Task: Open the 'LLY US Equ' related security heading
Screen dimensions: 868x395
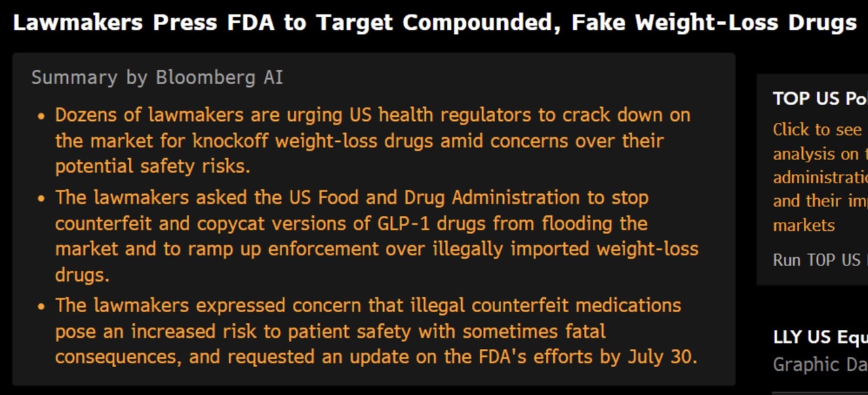Action: tap(820, 337)
